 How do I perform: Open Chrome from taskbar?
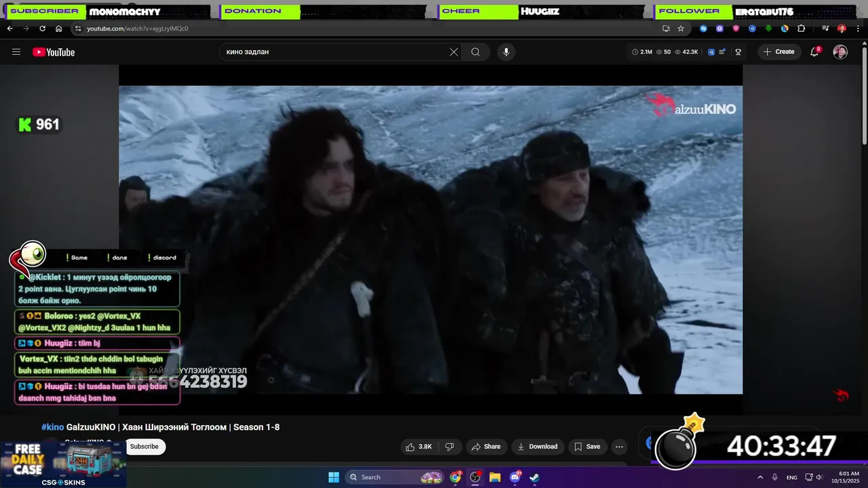coord(456,477)
